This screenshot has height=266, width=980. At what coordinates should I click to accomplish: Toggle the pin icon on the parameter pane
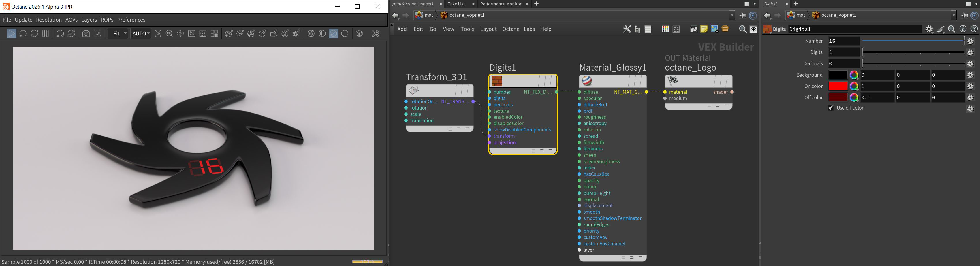pos(964,16)
